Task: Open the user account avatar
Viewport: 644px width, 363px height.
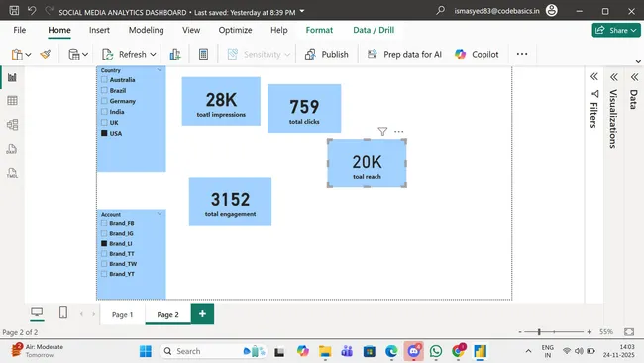Action: click(551, 10)
